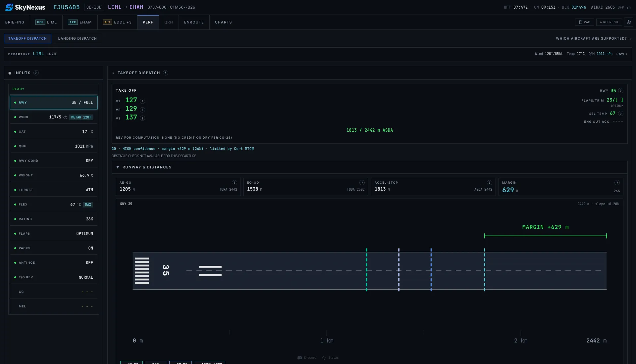Viewport: 636px width, 364px height.
Task: Open 'Which aircraft are supported?' link
Action: pos(594,39)
